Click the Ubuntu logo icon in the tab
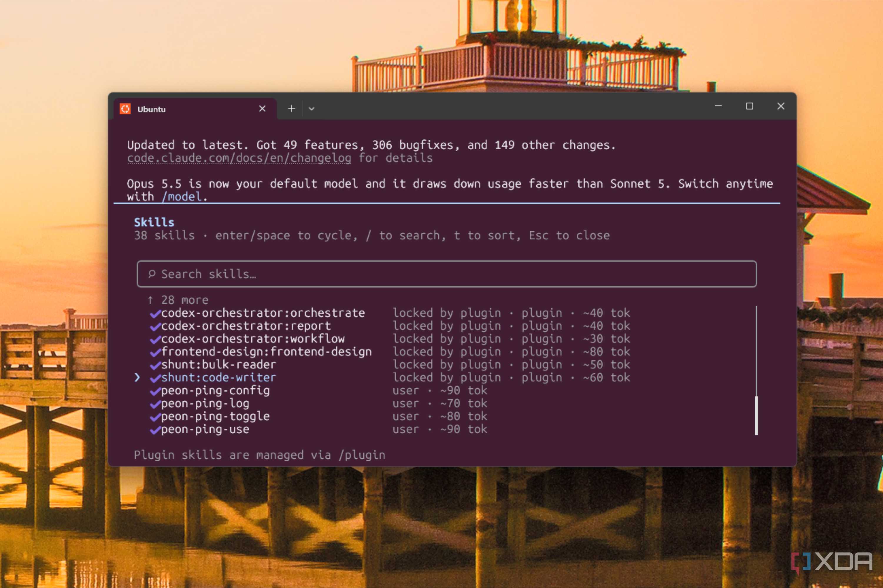This screenshot has height=588, width=883. [125, 109]
